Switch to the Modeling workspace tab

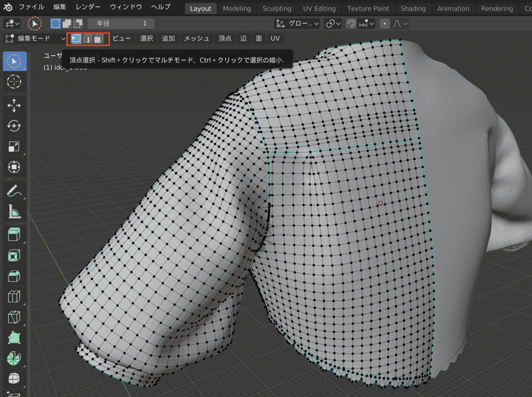pos(237,9)
